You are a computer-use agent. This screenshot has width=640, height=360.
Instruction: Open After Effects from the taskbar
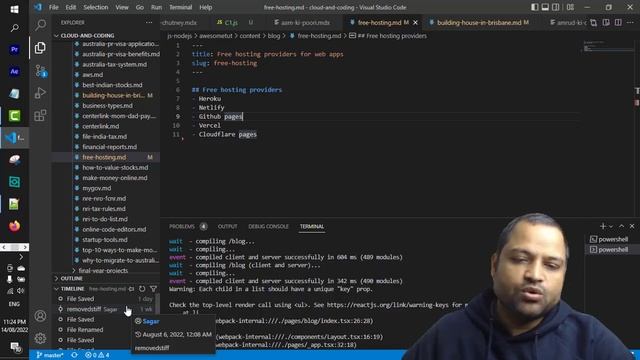(14, 71)
